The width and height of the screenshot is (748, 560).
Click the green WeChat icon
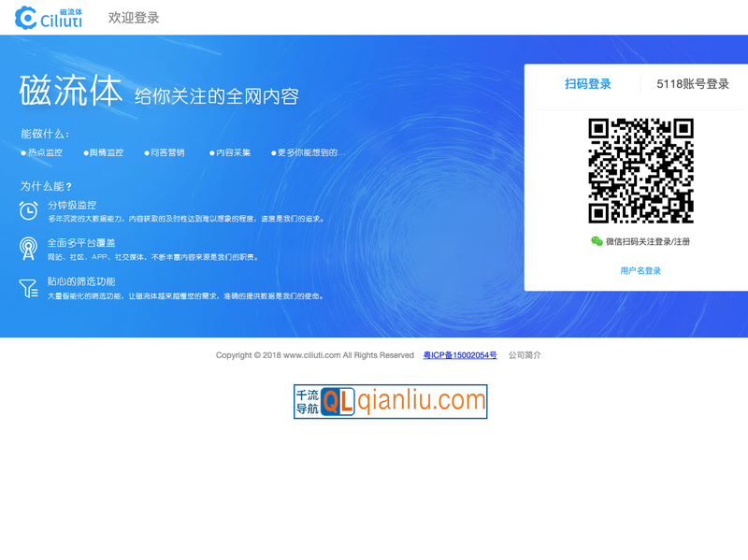pyautogui.click(x=597, y=241)
